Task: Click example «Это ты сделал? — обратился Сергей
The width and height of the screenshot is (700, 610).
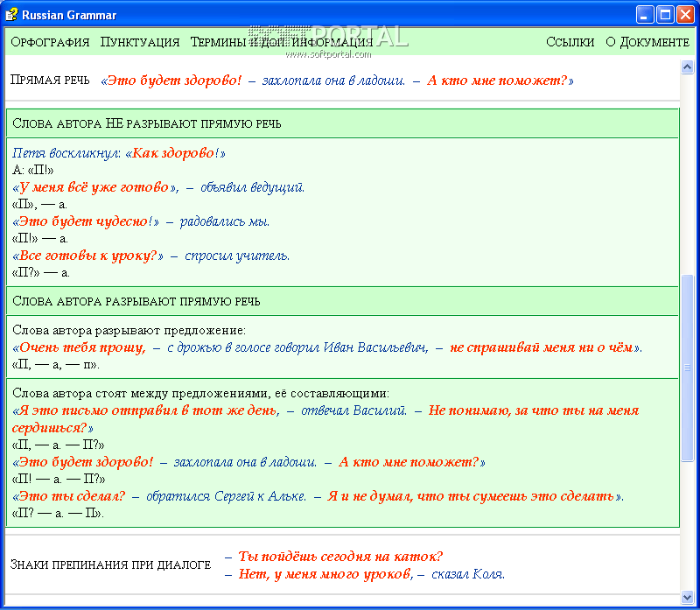Action: [x=318, y=496]
